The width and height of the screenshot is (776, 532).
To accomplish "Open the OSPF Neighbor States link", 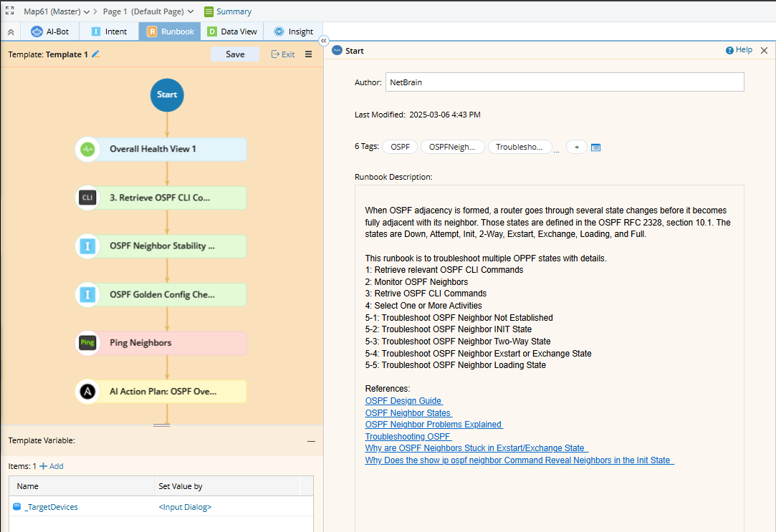I will click(409, 413).
